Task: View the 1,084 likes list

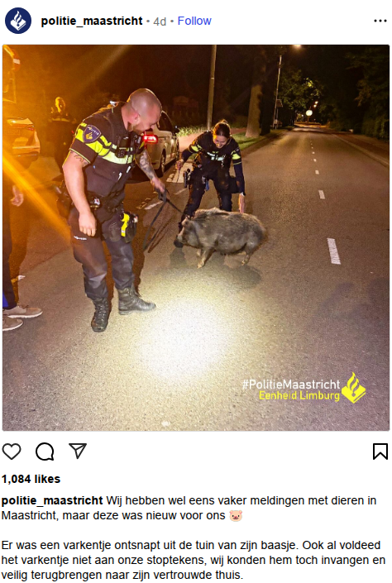Action: click(31, 479)
